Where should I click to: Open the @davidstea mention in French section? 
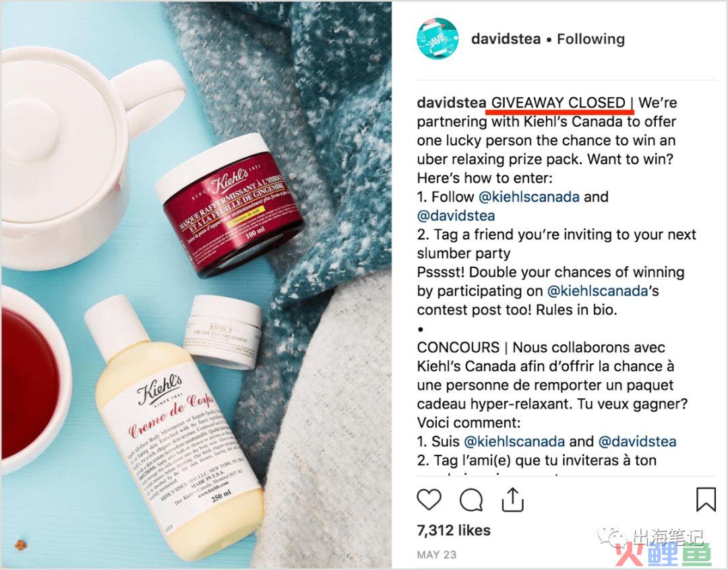click(638, 441)
